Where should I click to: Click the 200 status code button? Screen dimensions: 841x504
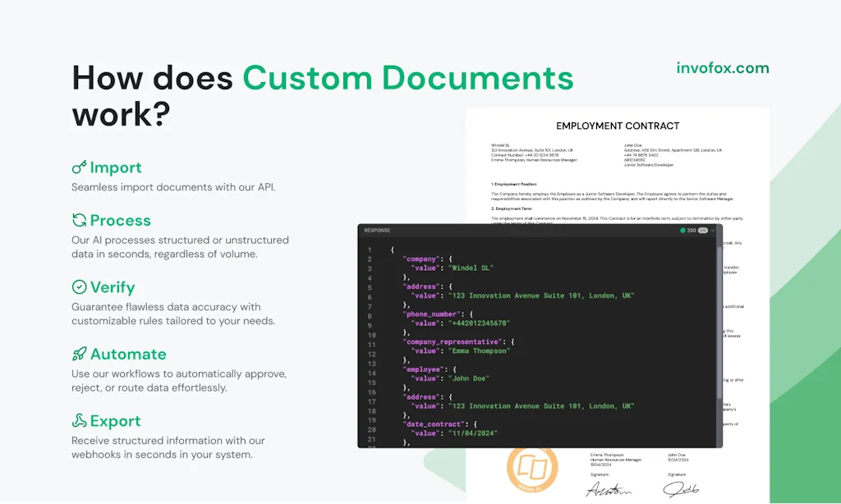pyautogui.click(x=691, y=230)
